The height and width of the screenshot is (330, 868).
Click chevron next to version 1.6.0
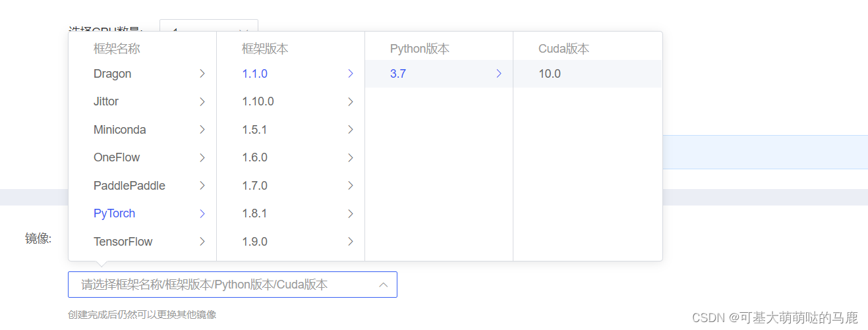coord(351,157)
